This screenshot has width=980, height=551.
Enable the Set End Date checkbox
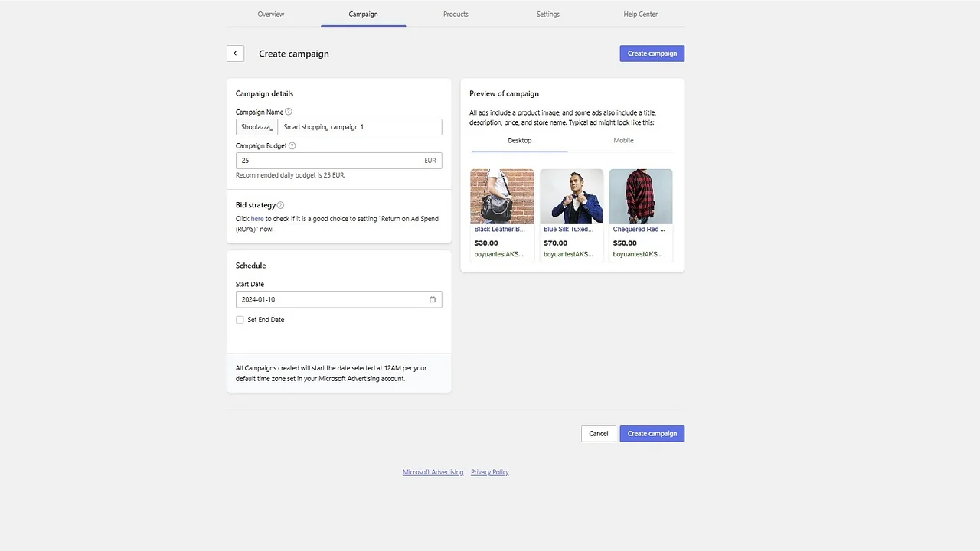coord(240,320)
